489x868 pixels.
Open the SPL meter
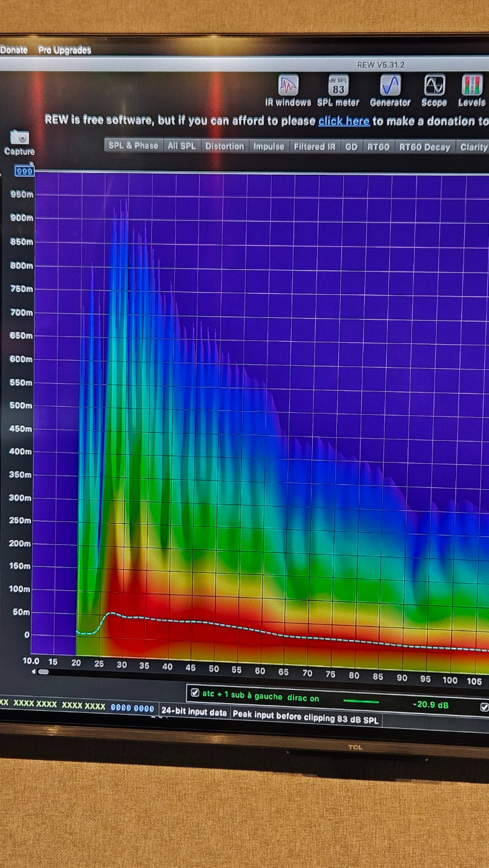coord(338,86)
